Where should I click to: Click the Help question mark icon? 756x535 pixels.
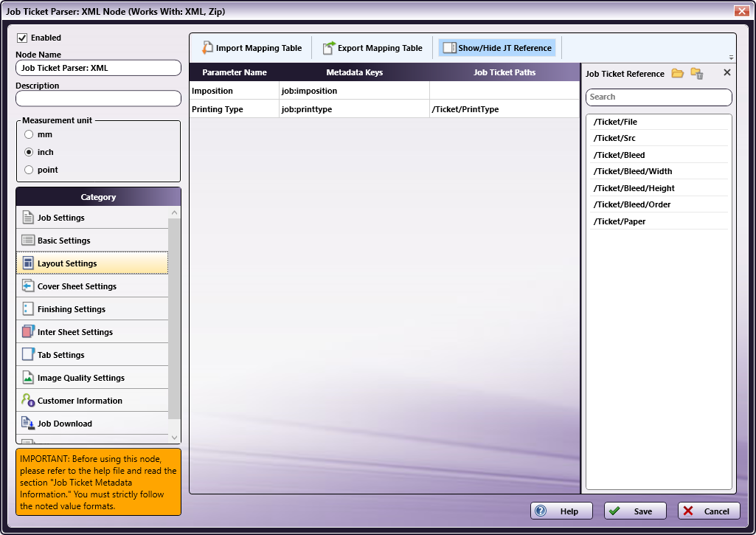541,511
